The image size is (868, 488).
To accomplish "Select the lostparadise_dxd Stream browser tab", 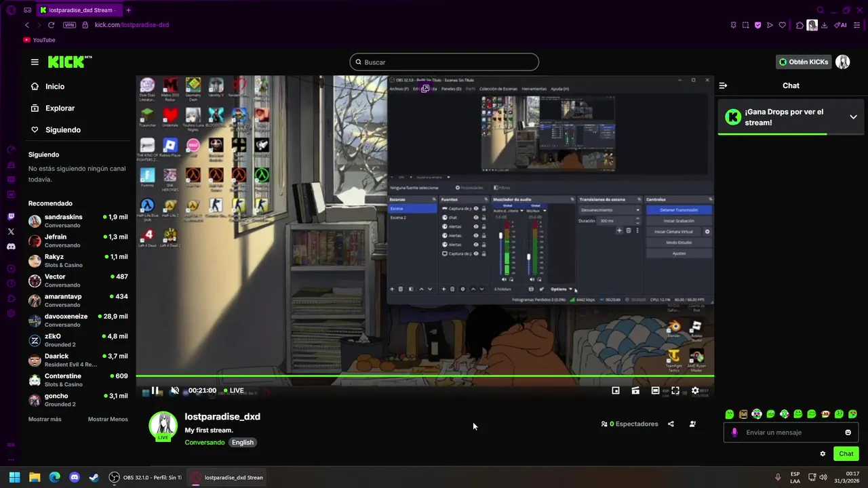I will click(79, 10).
